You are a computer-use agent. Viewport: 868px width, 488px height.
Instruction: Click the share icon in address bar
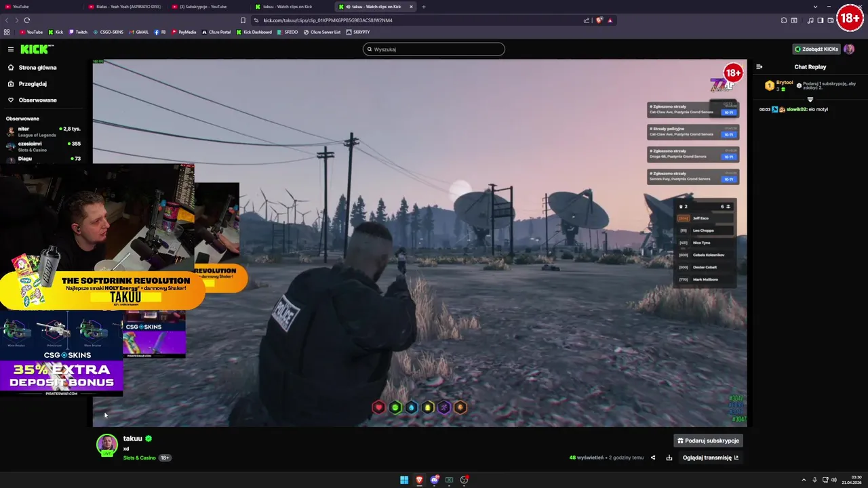pos(587,20)
